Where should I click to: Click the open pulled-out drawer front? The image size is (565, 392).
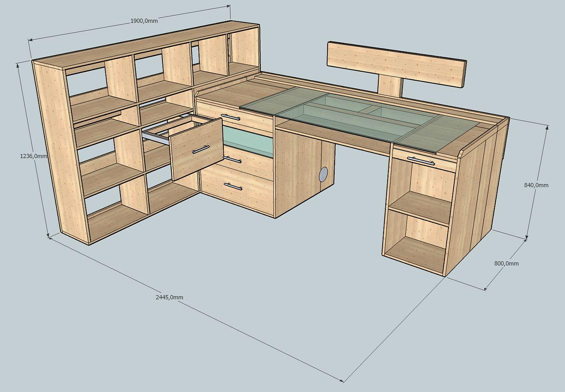click(x=197, y=149)
